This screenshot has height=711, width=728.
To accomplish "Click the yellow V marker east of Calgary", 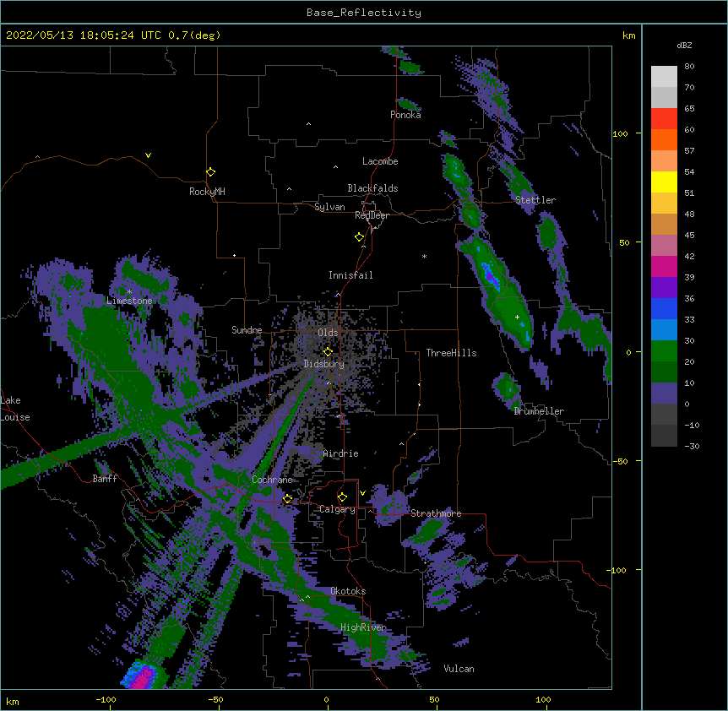I will click(x=362, y=493).
